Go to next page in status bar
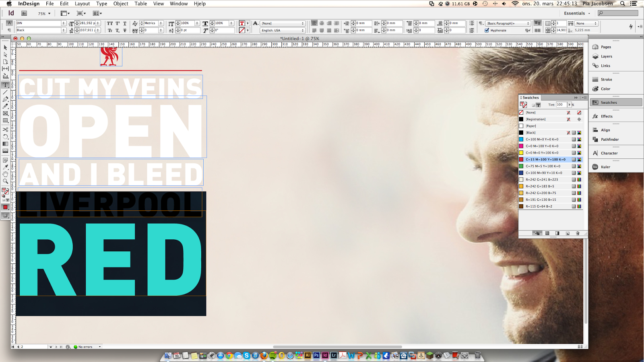Image resolution: width=644 pixels, height=362 pixels. tap(56, 347)
